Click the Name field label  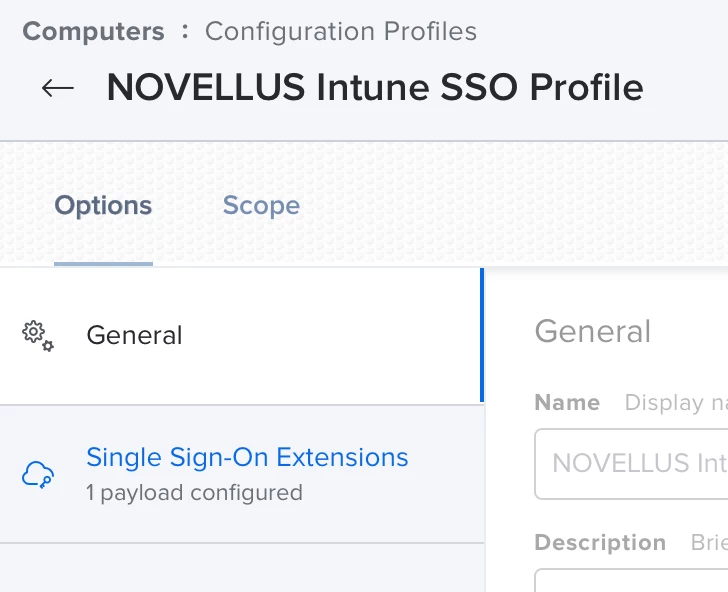pyautogui.click(x=567, y=403)
